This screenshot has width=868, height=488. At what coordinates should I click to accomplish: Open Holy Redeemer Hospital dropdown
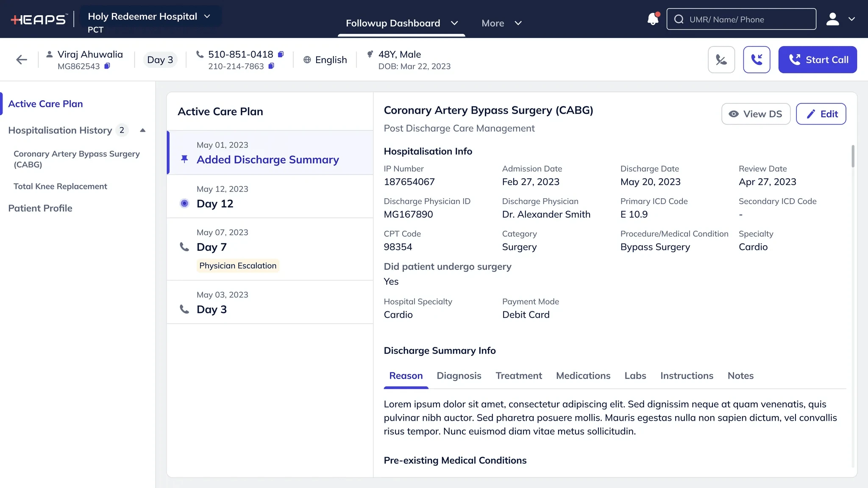149,17
